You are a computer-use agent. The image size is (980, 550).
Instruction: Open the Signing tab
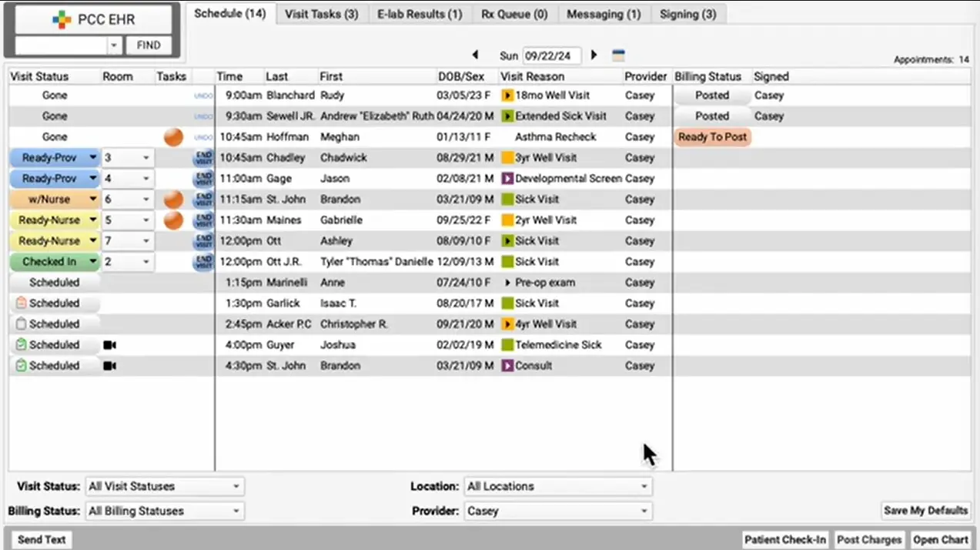[x=687, y=14]
